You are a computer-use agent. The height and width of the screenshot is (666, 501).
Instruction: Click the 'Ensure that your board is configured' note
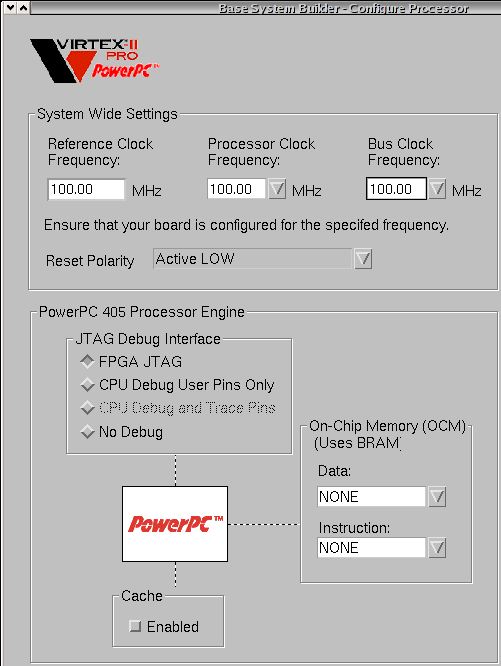(246, 225)
